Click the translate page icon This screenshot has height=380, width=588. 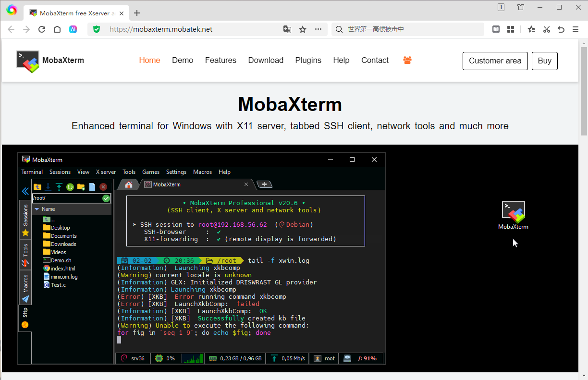click(287, 29)
